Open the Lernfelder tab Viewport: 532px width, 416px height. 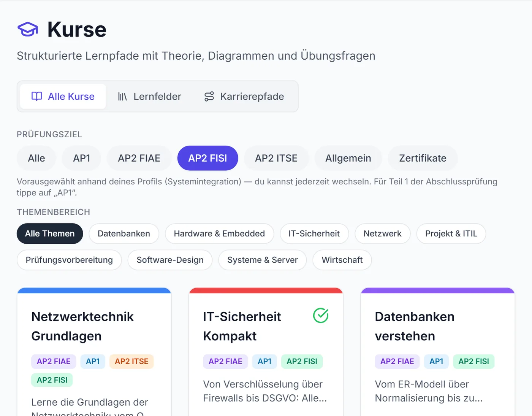pos(149,97)
